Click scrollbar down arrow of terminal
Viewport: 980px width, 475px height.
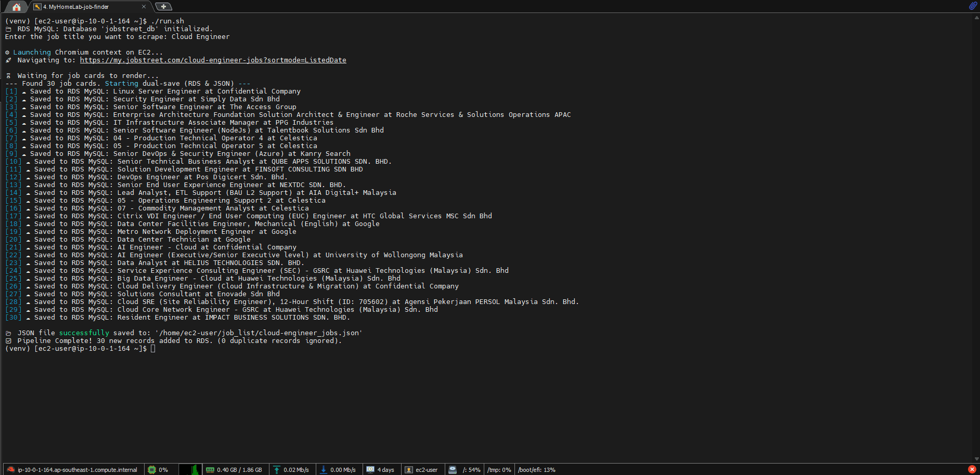[x=976, y=459]
